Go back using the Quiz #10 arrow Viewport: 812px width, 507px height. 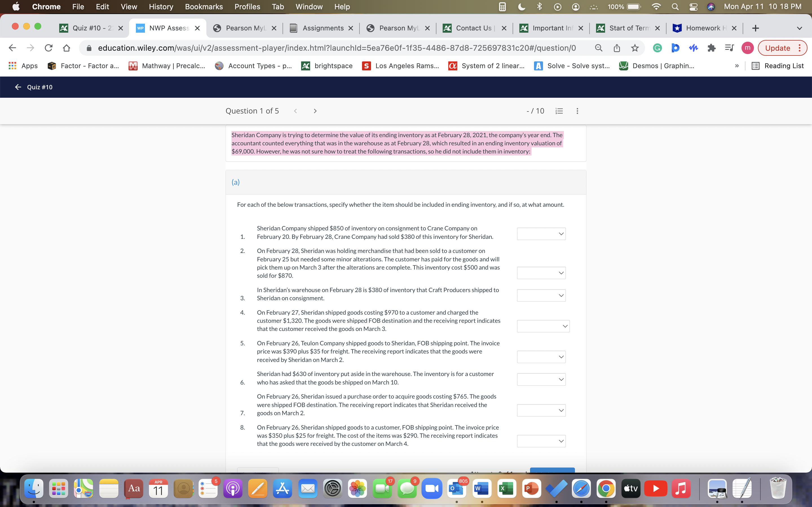click(18, 87)
